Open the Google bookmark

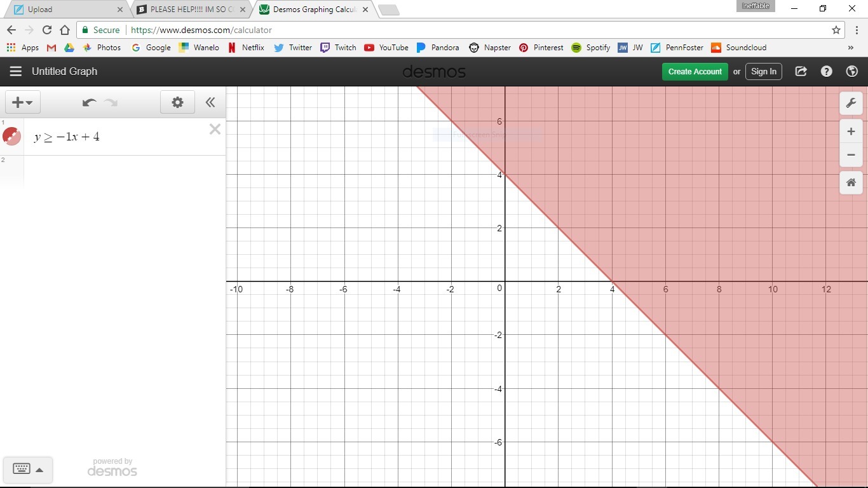[151, 48]
